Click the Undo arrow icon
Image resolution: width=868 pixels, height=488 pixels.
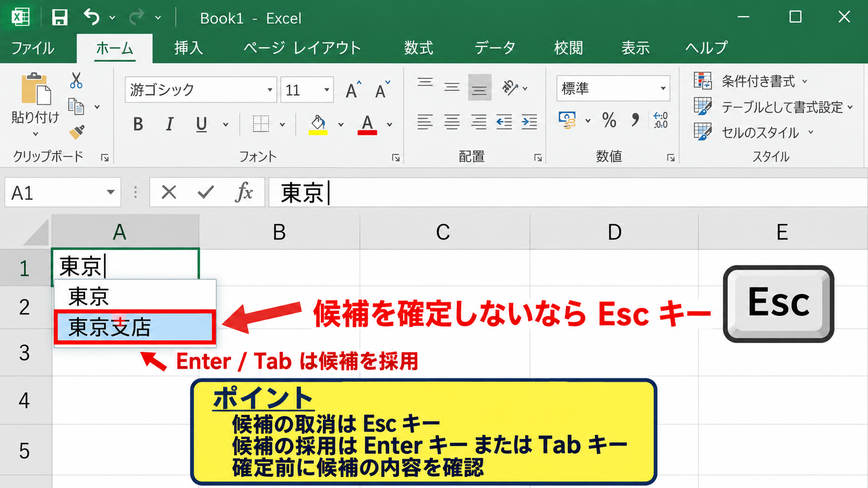click(x=91, y=18)
